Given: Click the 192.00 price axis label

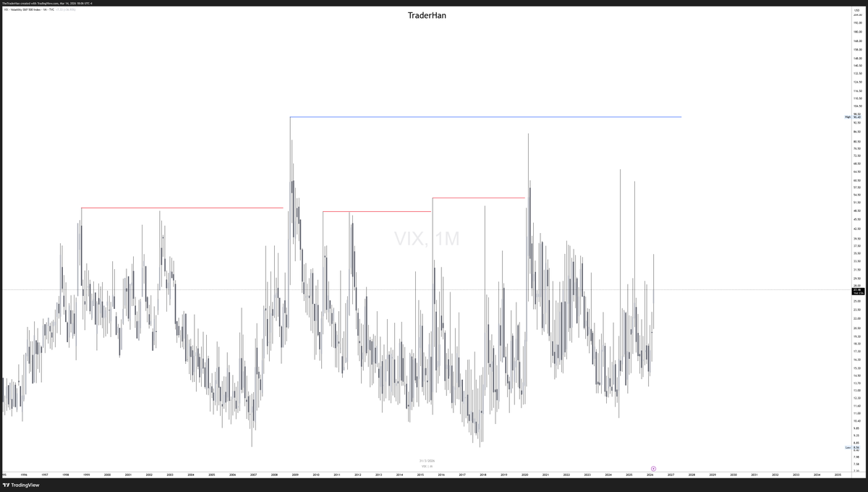Looking at the screenshot, I should (x=856, y=22).
